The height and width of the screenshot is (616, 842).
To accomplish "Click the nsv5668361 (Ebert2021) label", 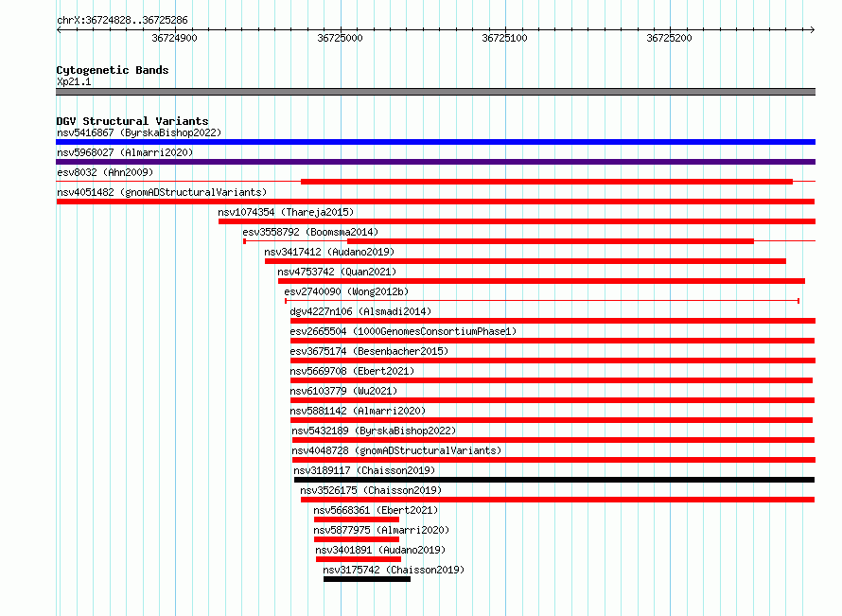I will pyautogui.click(x=376, y=510).
